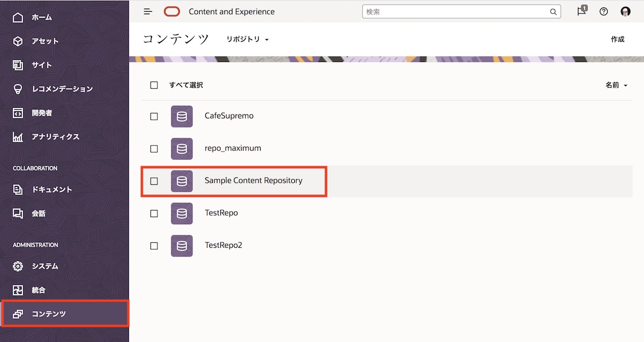Click the hamburger menu icon

(148, 12)
